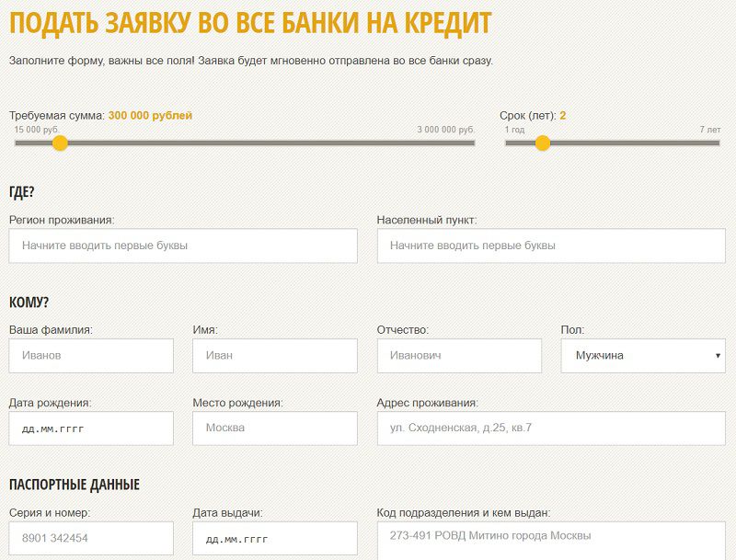Click the Регион проживания input field
The image size is (736, 560).
point(183,246)
